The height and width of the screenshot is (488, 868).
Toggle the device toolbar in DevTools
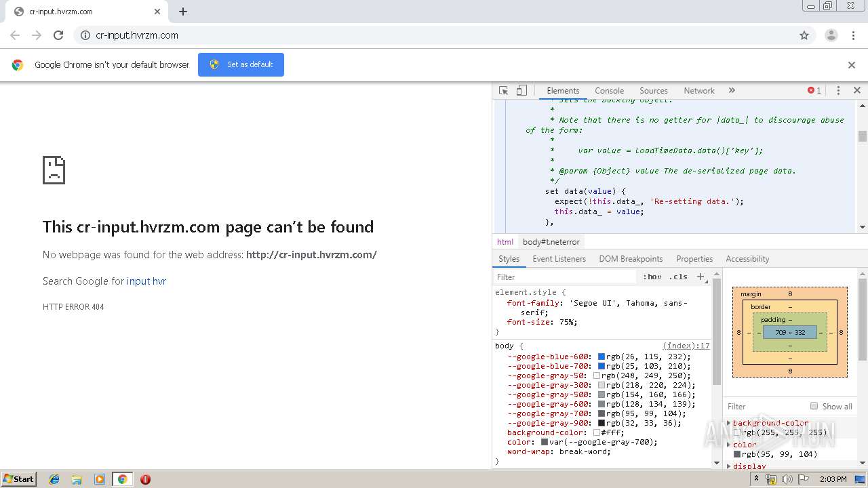[x=521, y=90]
